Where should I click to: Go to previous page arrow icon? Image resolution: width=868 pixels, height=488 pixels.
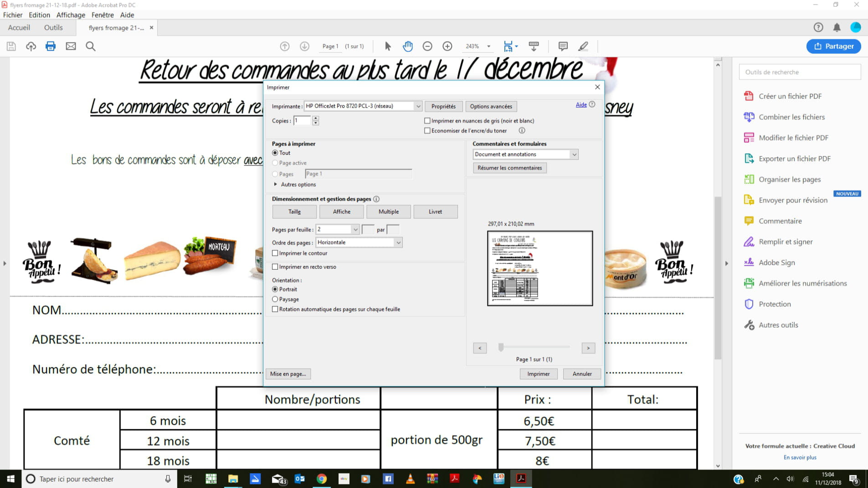coord(285,46)
